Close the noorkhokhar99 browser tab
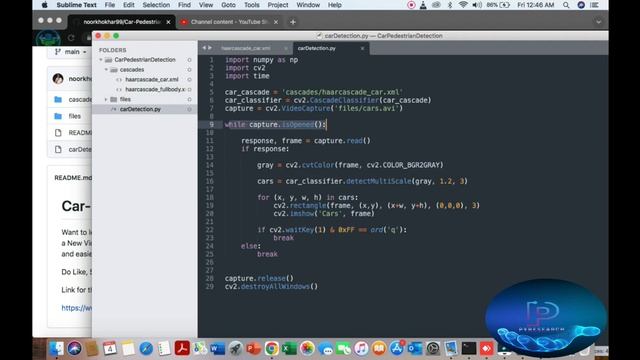The image size is (640, 360). click(x=169, y=22)
